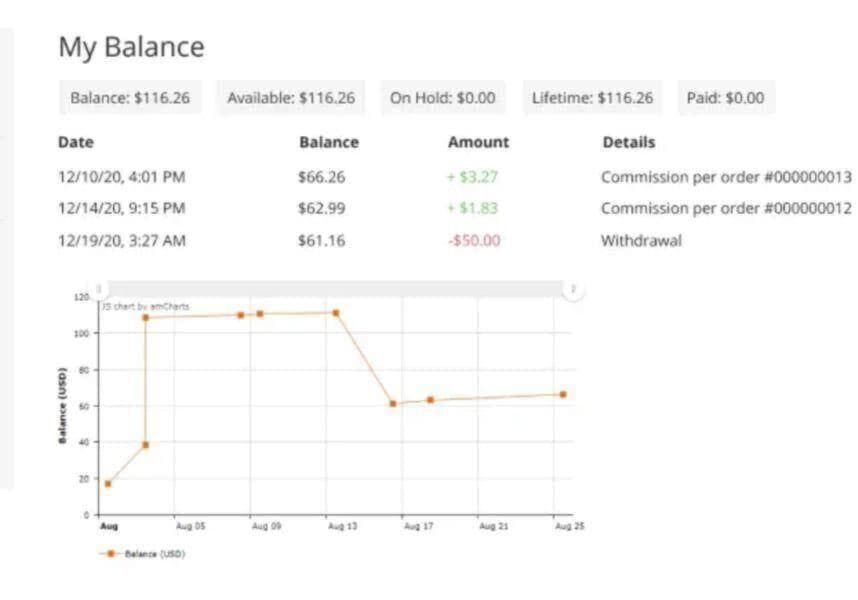Select the first data point at chart start
The width and height of the screenshot is (858, 600).
pyautogui.click(x=108, y=484)
